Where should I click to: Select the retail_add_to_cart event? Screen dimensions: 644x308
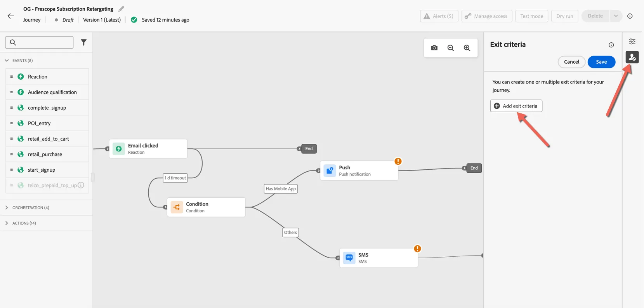[47, 139]
